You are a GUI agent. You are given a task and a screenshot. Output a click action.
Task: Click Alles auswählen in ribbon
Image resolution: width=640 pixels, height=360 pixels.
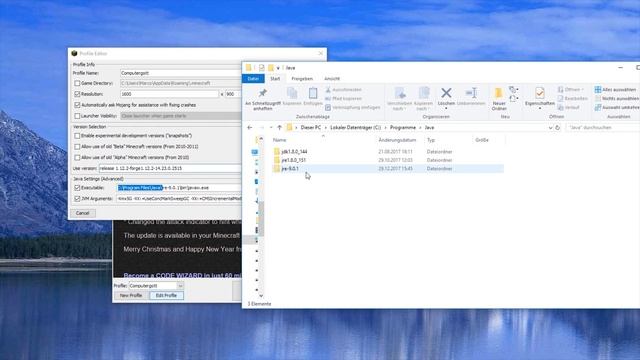pos(616,90)
